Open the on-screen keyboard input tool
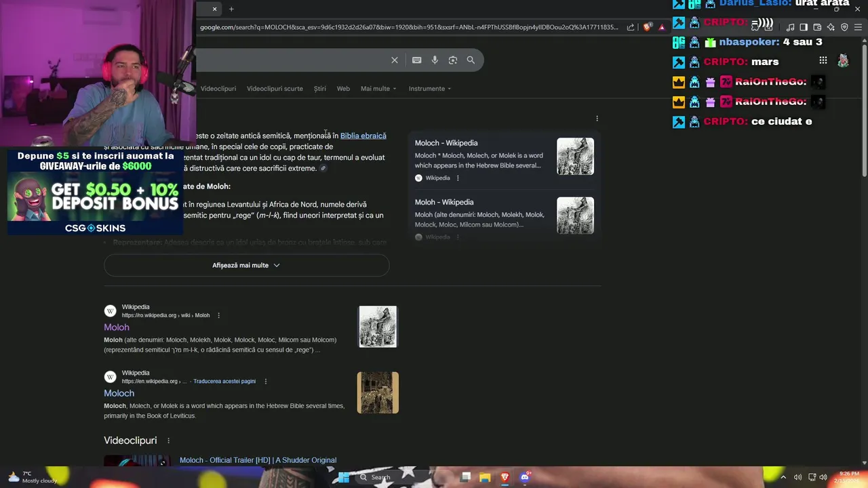 click(417, 60)
